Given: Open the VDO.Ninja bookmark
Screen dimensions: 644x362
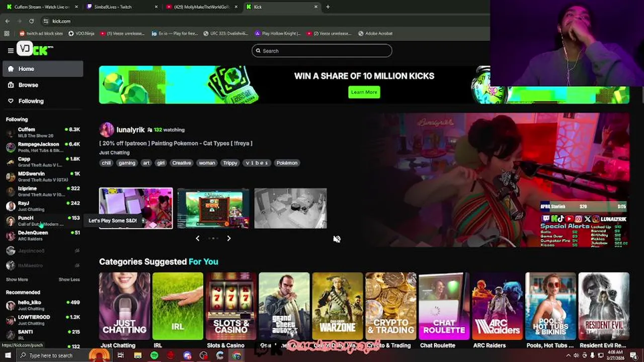Looking at the screenshot, I should (x=81, y=34).
